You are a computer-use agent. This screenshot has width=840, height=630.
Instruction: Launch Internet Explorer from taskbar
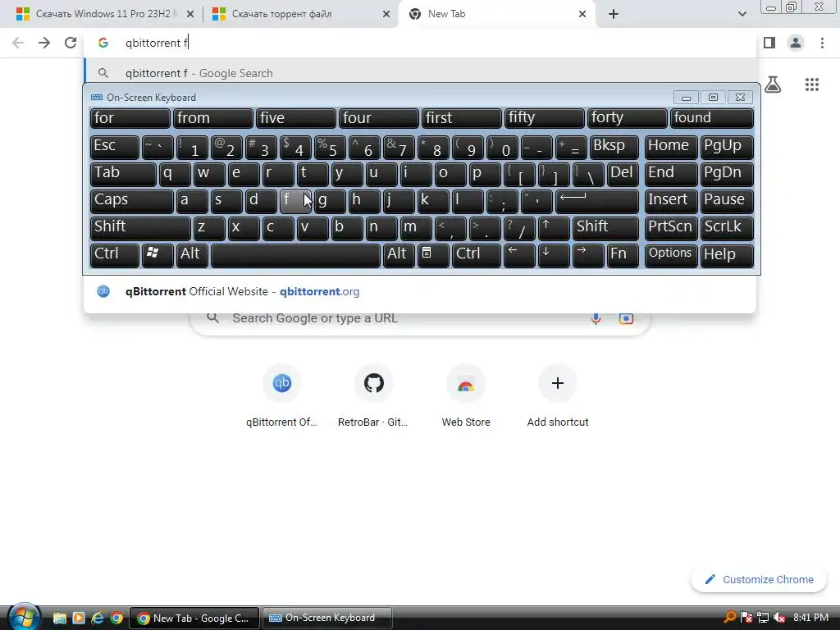tap(97, 618)
